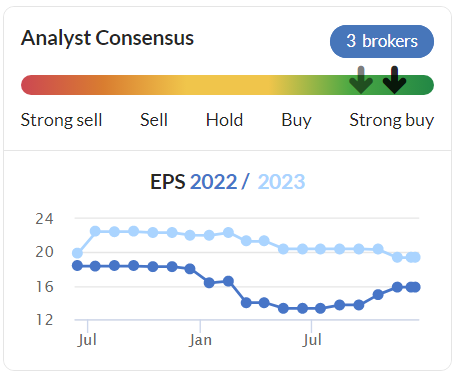The height and width of the screenshot is (383, 455).
Task: Click the lowest 2022 EPS point above second Jul
Action: click(x=302, y=308)
